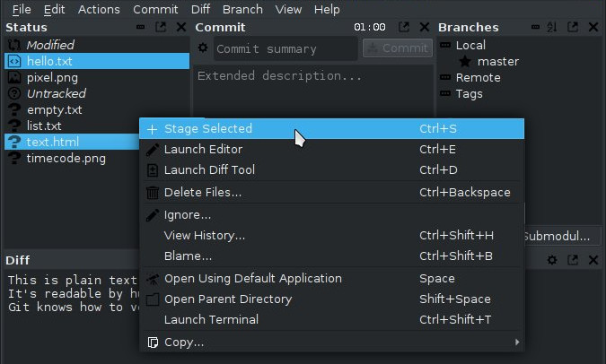This screenshot has width=606, height=364.
Task: Expand the Copy submenu
Action: pos(516,342)
